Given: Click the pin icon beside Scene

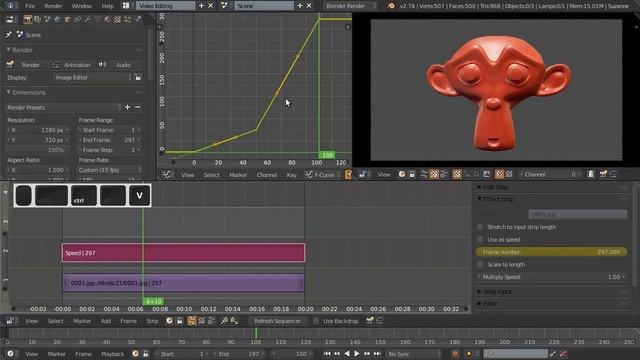Looking at the screenshot, I should point(9,35).
